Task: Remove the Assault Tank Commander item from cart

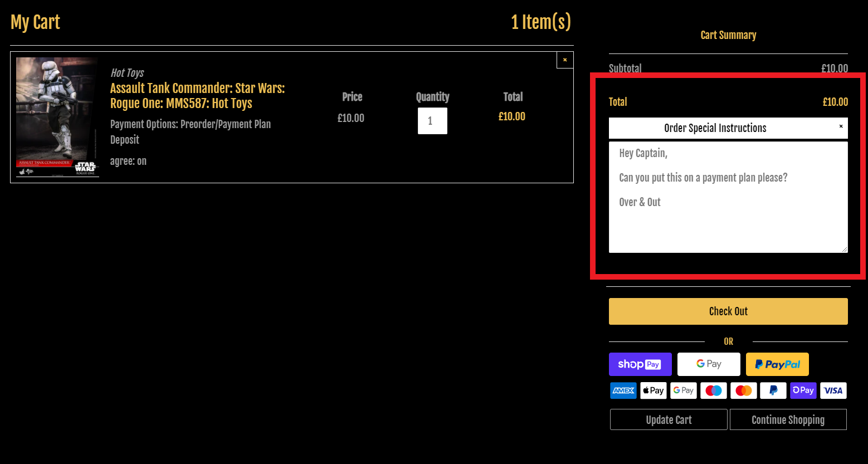Action: click(565, 60)
